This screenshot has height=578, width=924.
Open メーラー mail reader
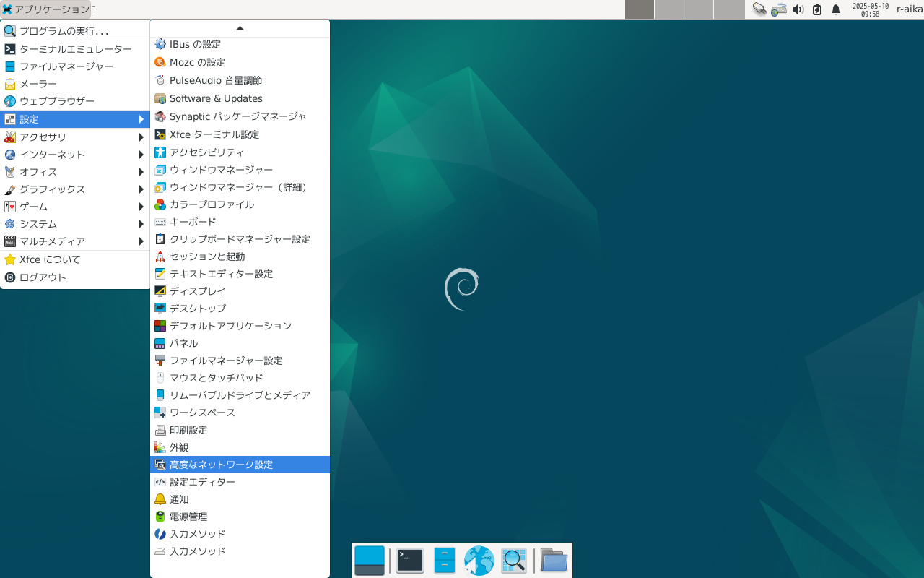pos(75,84)
